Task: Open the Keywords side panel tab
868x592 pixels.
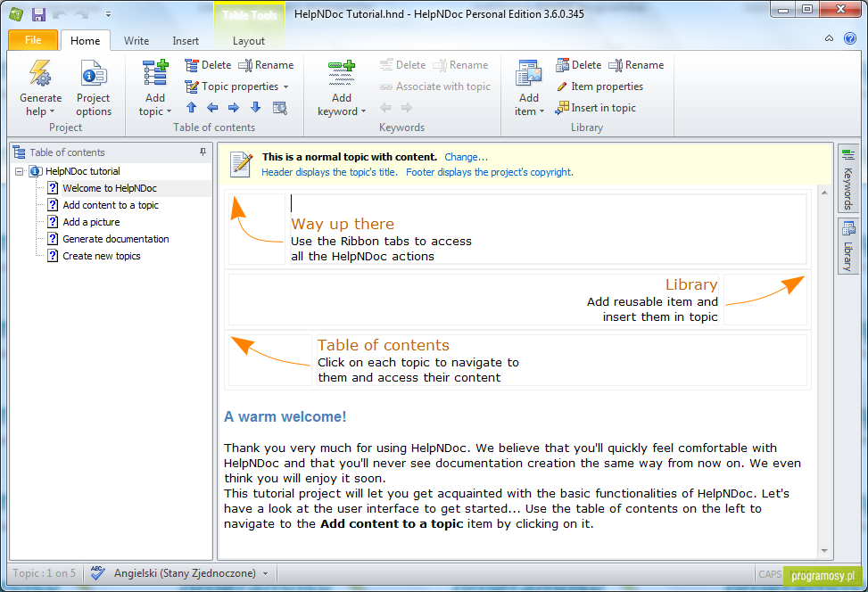Action: (x=847, y=178)
